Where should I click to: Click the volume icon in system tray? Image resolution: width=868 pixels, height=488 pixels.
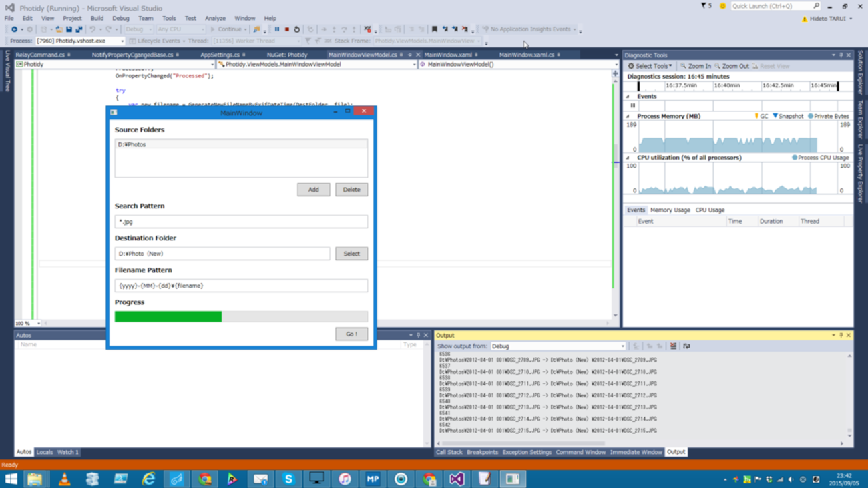(791, 479)
